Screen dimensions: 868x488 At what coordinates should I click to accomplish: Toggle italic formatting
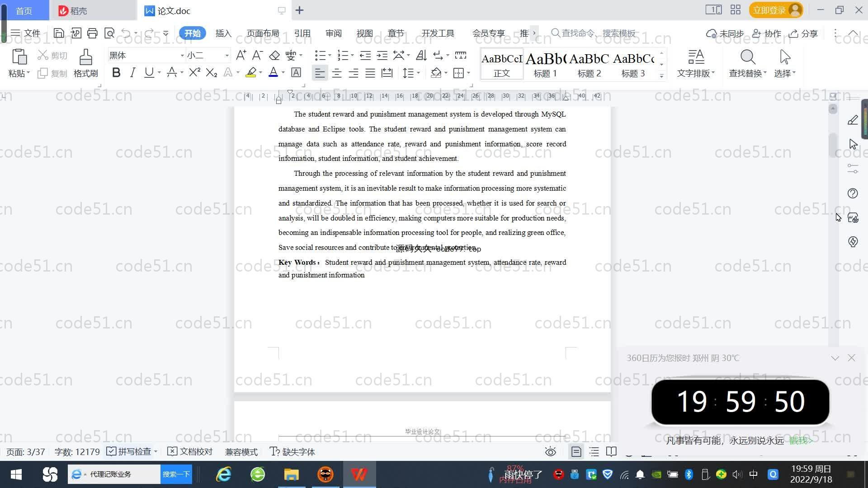click(x=132, y=73)
